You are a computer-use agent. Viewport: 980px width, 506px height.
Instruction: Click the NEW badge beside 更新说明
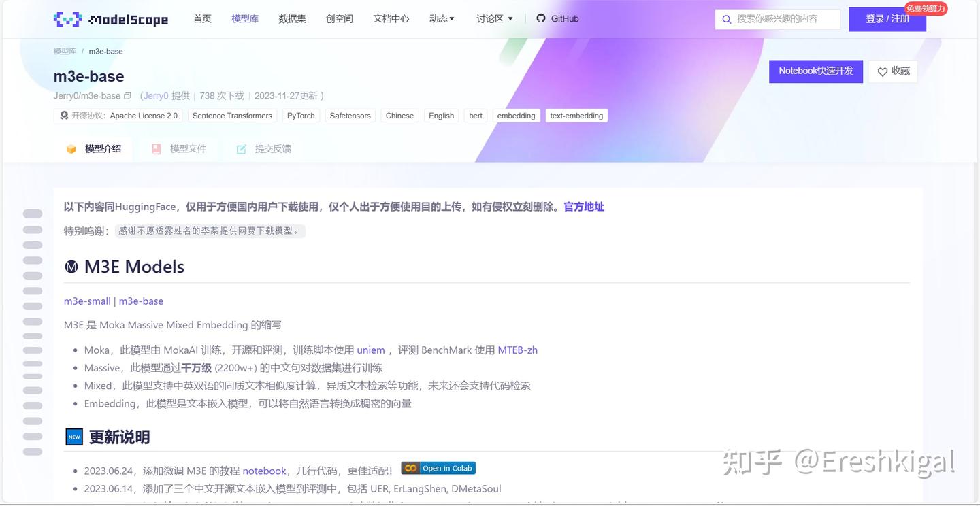tap(73, 437)
